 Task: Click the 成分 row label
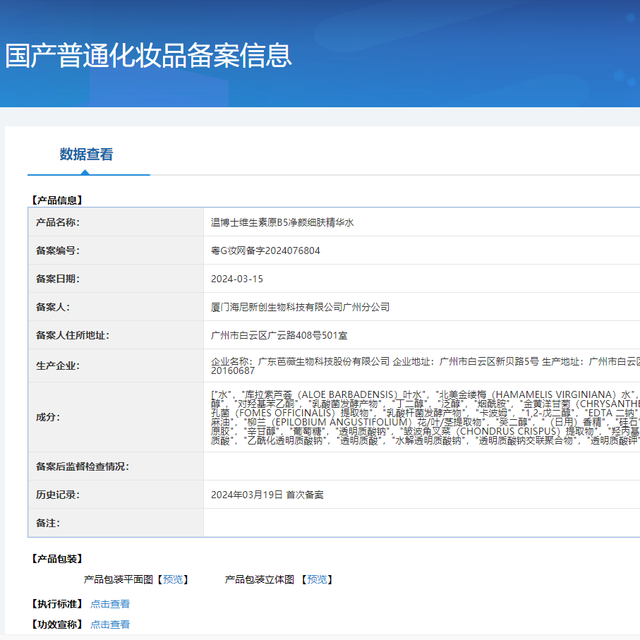pyautogui.click(x=48, y=417)
